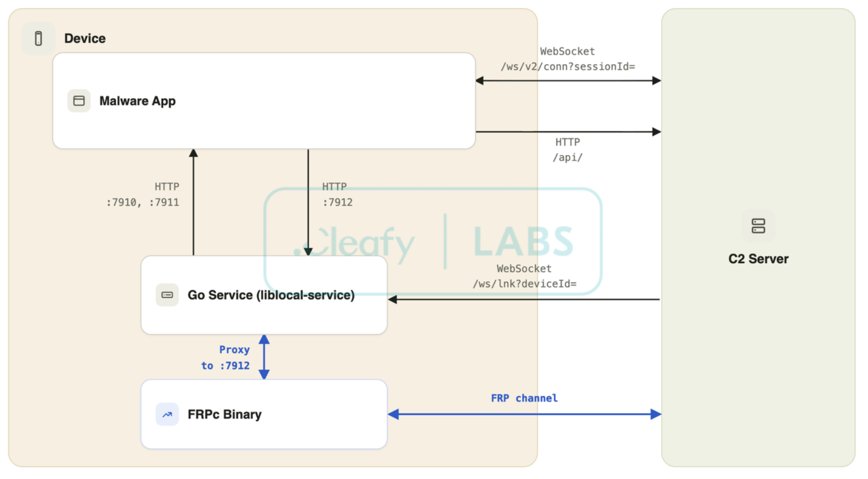
Task: Click the Malware App window icon
Action: (x=79, y=101)
